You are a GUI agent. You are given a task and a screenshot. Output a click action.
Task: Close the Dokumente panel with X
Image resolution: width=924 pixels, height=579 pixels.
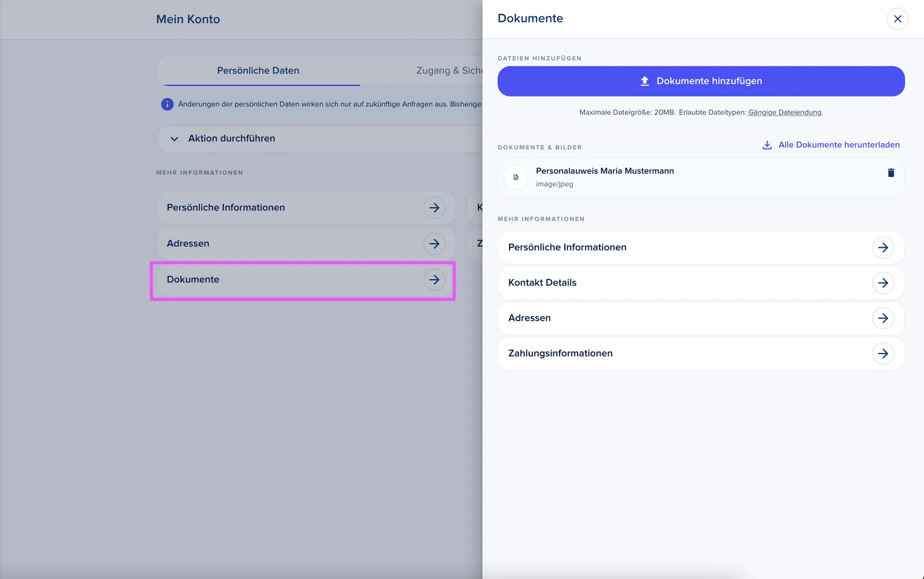[897, 18]
